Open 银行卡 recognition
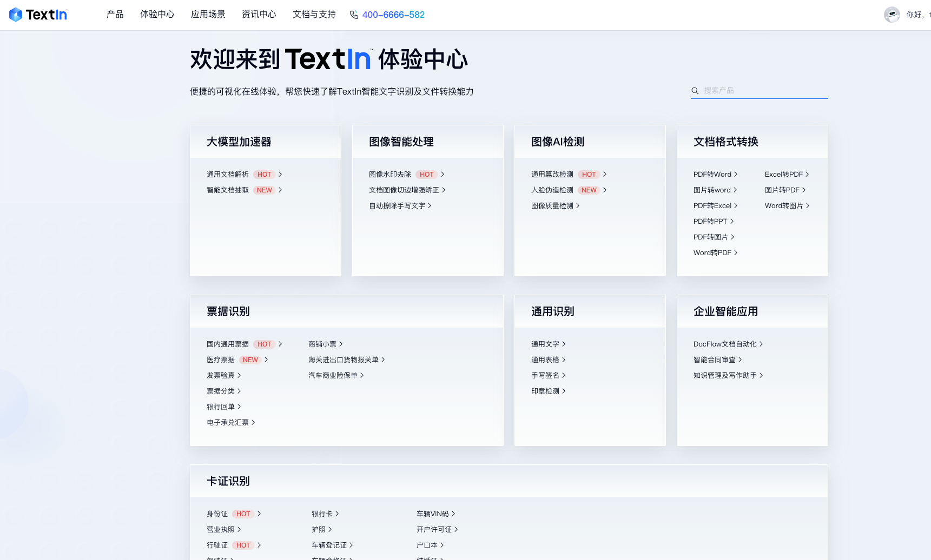931x560 pixels. coord(322,514)
